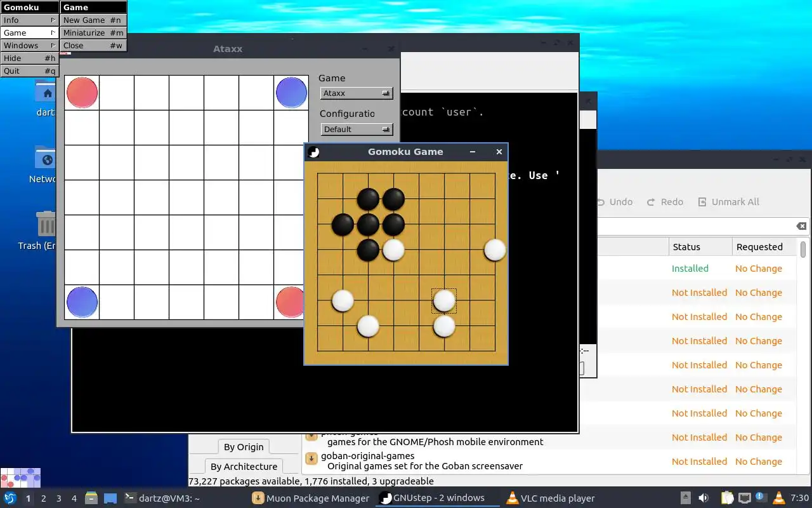Click the red piece in Ataxx board's top-left corner
812x508 pixels.
click(x=82, y=93)
